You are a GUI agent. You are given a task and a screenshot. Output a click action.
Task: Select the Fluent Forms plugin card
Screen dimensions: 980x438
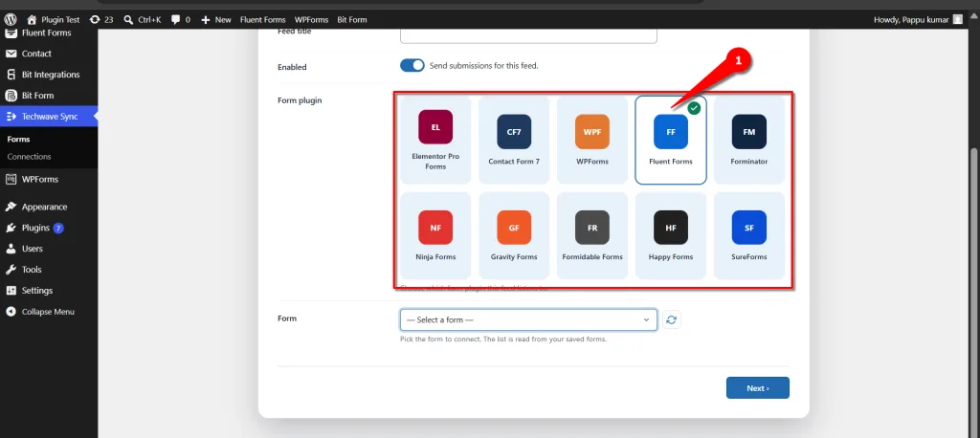(671, 140)
